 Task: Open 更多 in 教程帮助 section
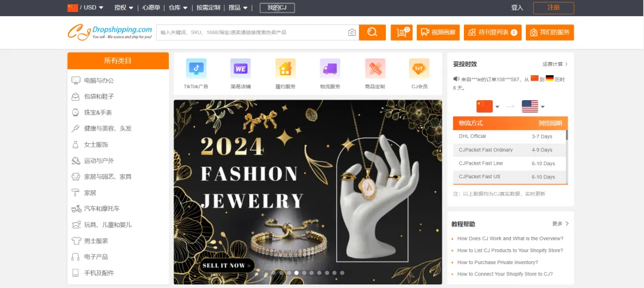(x=561, y=224)
